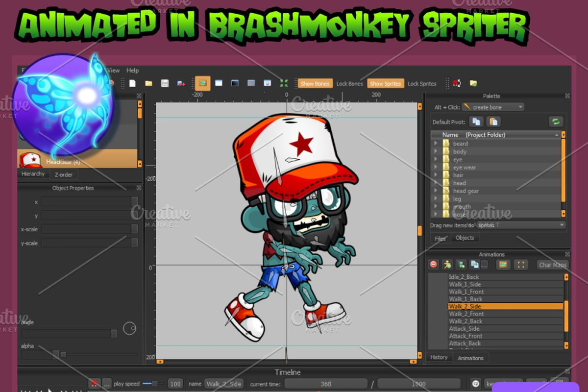Click the clone animation icon in Animations panel
Image resolution: width=588 pixels, height=392 pixels.
tap(474, 265)
